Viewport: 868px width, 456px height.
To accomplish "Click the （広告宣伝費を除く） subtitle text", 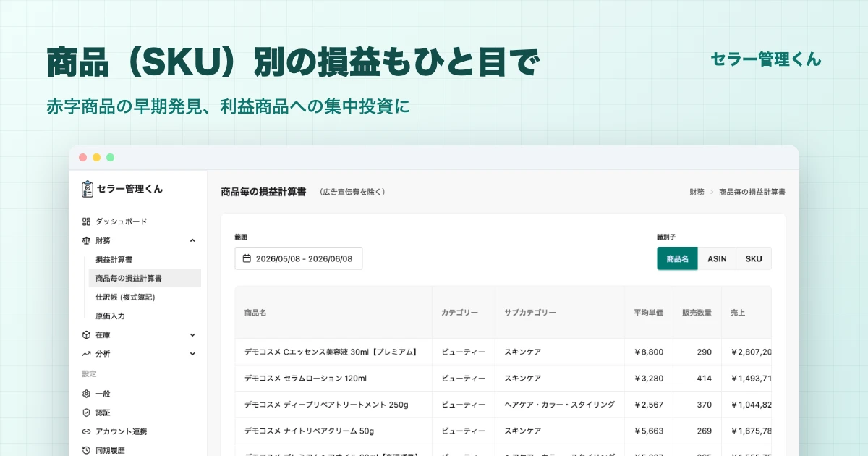I will tap(352, 193).
